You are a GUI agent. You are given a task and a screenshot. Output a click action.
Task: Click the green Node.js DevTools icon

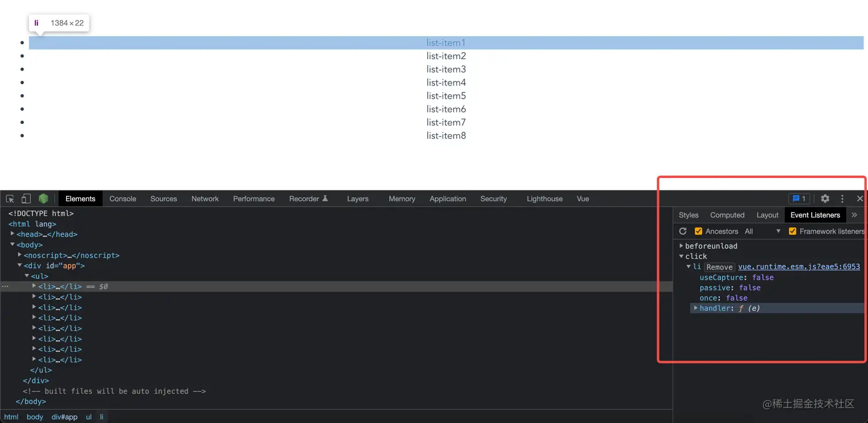coord(44,199)
